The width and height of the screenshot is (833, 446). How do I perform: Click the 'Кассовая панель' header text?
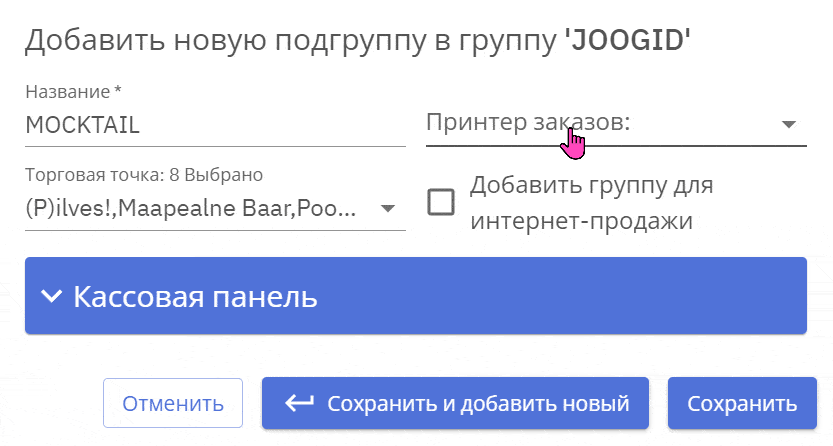click(196, 297)
